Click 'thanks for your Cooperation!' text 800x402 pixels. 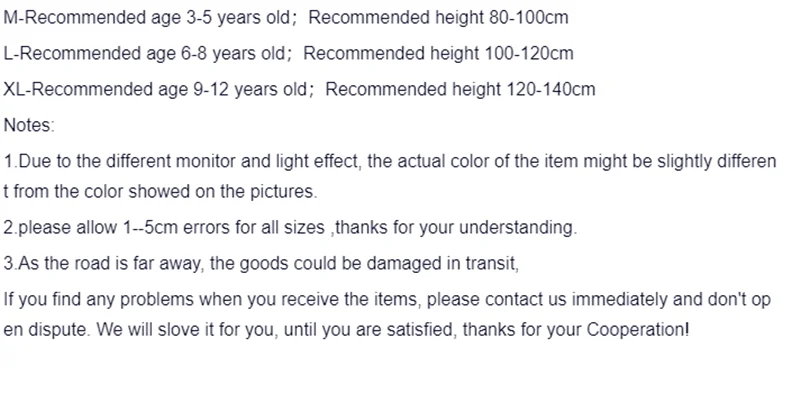576,330
